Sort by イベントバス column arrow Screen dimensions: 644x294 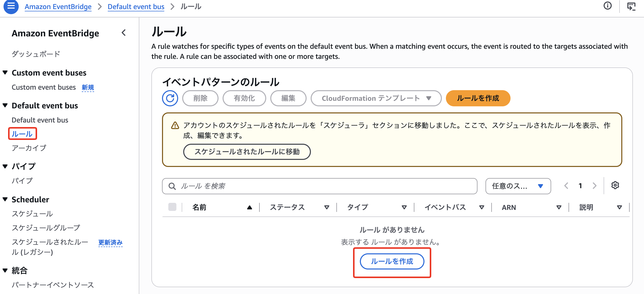tap(482, 207)
